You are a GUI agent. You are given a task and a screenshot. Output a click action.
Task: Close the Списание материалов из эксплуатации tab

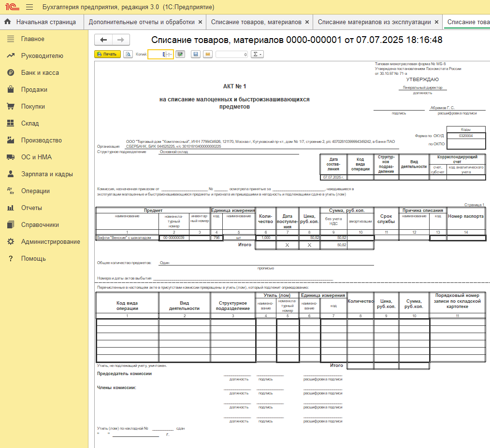point(436,22)
